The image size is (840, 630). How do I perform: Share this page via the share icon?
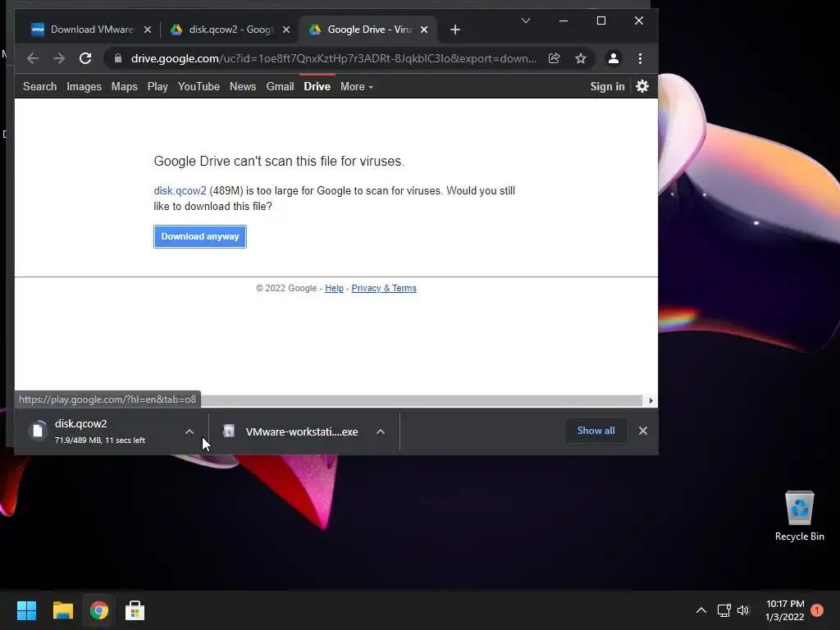tap(555, 58)
